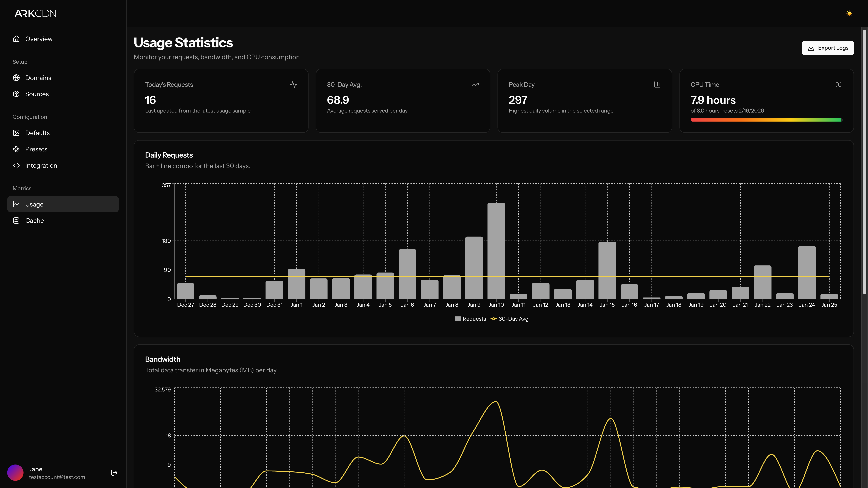
Task: Click Jane's gradient avatar
Action: pyautogui.click(x=16, y=473)
